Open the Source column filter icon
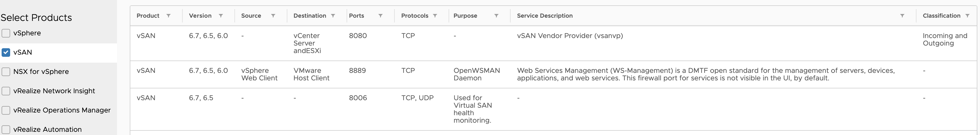The image size is (980, 135). point(273,16)
